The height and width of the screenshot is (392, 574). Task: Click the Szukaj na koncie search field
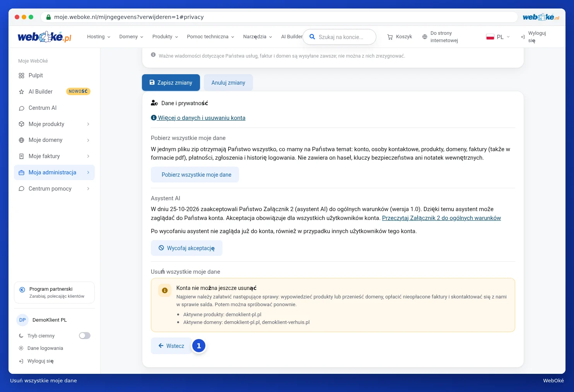coord(340,37)
